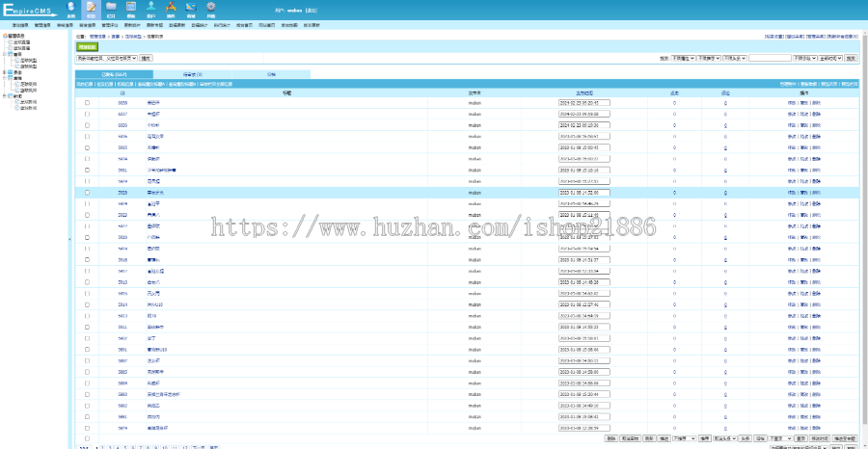This screenshot has height=449, width=868.
Task: Tick the checkbox for row ID 5931
Action: (87, 170)
